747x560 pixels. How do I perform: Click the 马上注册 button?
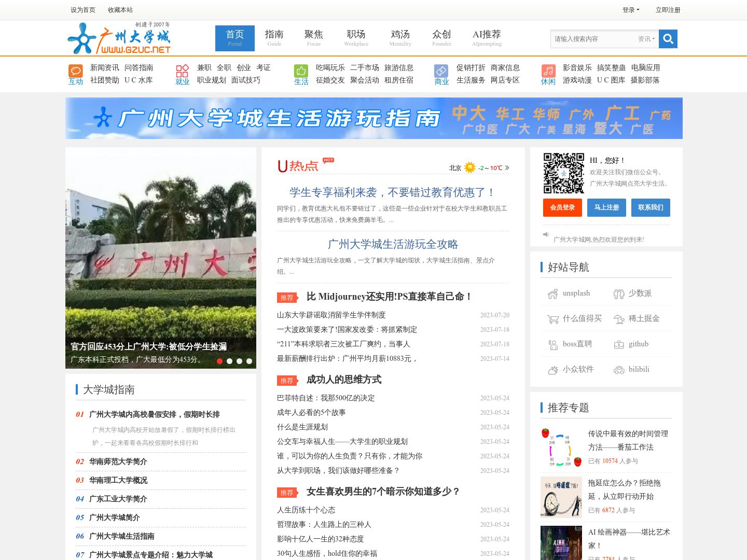click(606, 207)
